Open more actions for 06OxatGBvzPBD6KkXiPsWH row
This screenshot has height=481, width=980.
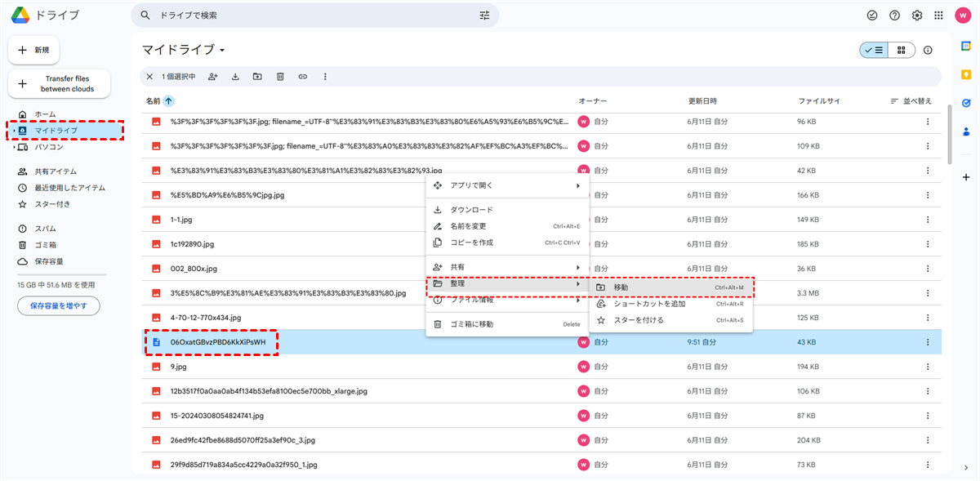(928, 342)
